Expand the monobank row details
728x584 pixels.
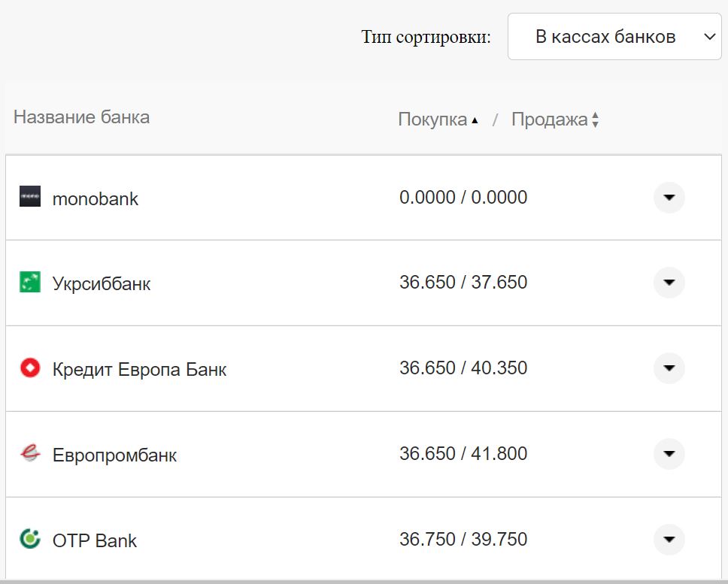[x=668, y=198]
